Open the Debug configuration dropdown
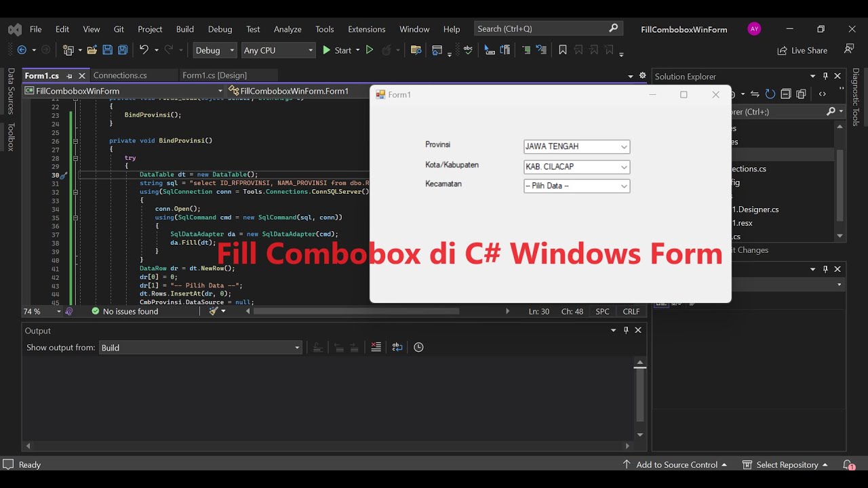 pos(215,50)
